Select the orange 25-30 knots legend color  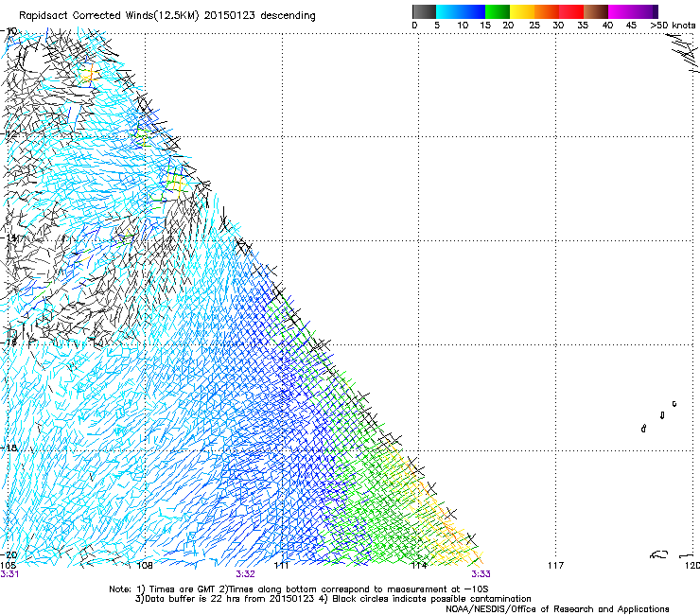547,11
